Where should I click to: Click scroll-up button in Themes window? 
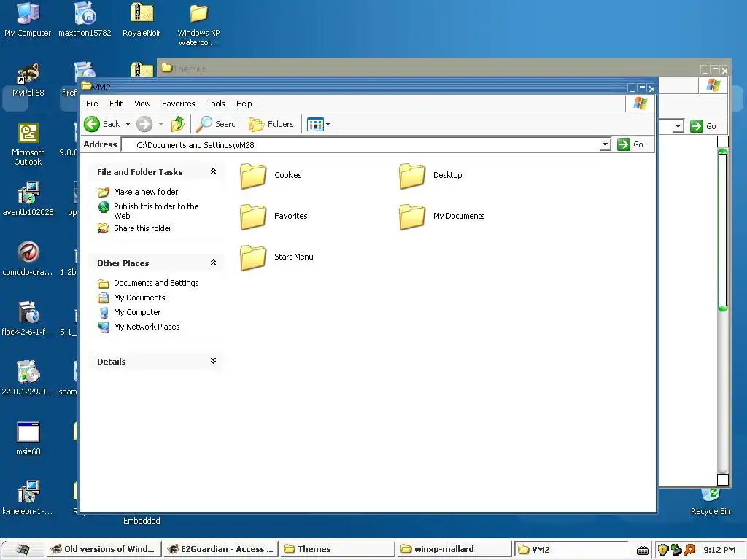click(x=723, y=141)
